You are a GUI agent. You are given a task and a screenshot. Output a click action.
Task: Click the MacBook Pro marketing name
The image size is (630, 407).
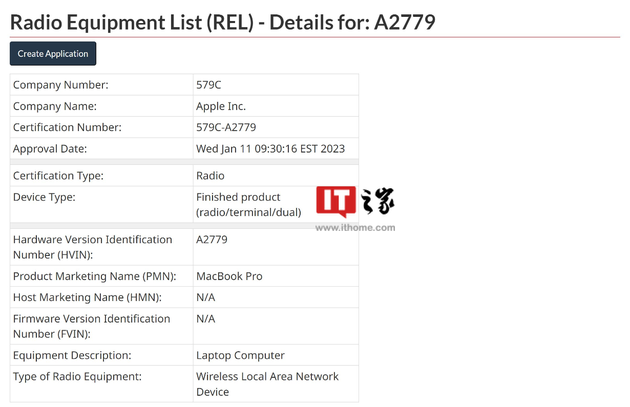point(229,276)
